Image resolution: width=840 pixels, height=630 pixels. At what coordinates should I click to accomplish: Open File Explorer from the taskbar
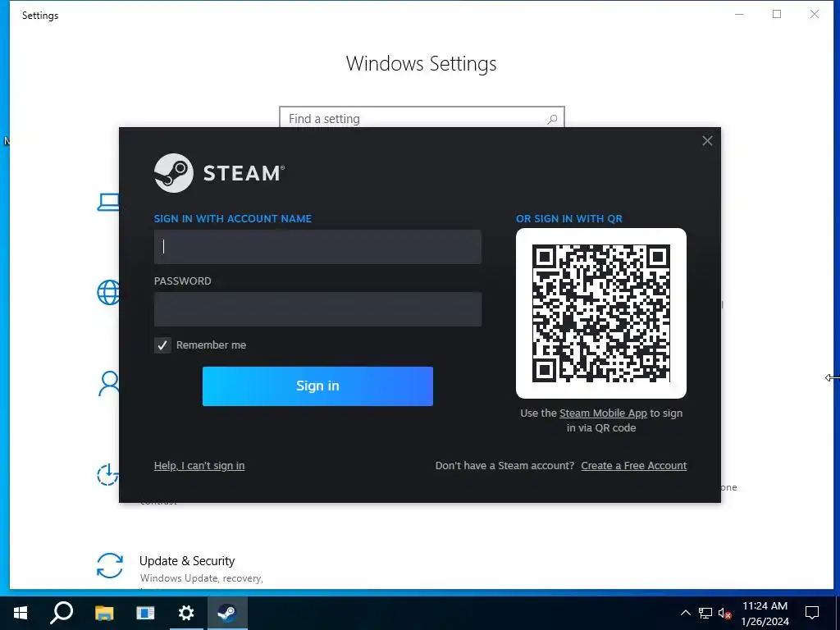coord(104,613)
